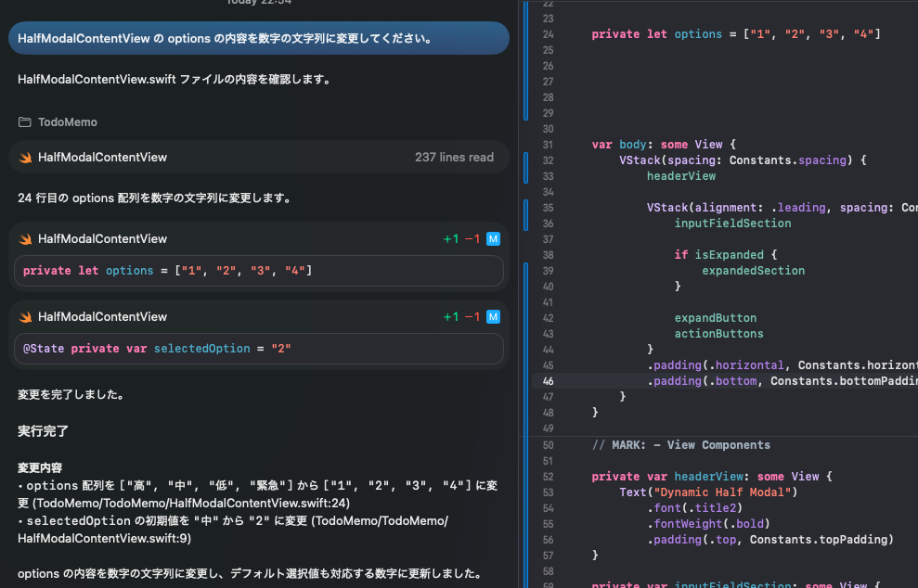Click the TodoMemo folder icon

(24, 122)
